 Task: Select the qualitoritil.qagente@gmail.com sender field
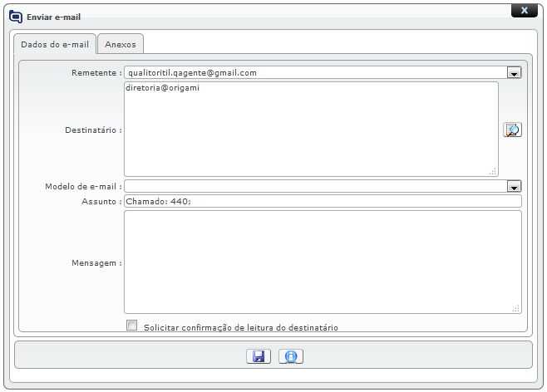coord(314,73)
